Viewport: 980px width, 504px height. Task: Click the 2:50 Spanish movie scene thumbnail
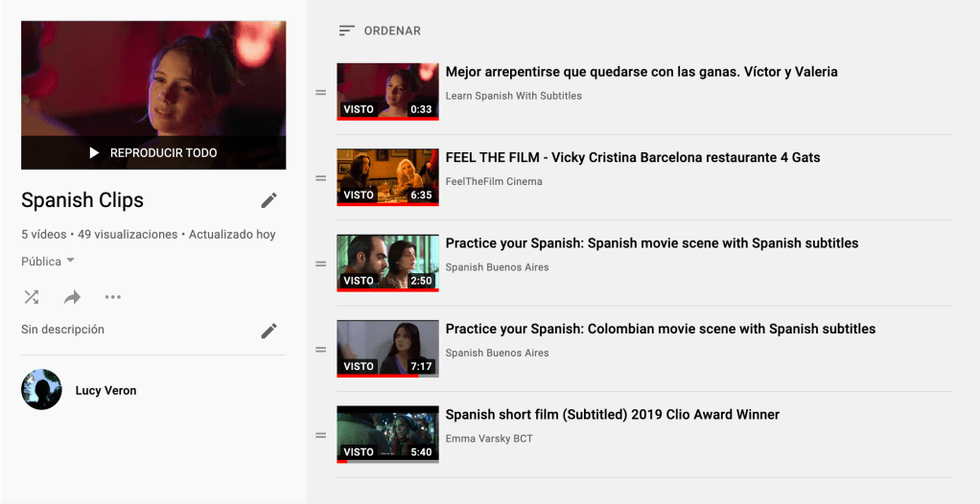tap(387, 263)
